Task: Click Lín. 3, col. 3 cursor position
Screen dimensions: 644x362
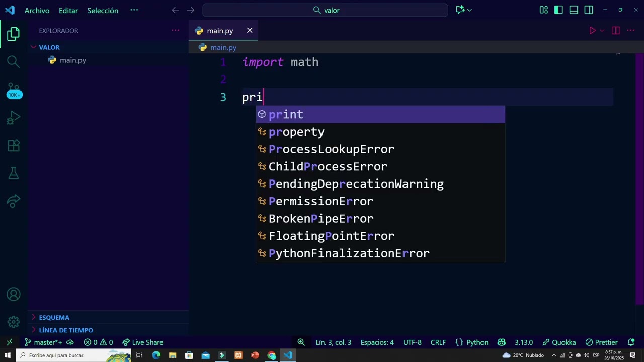Action: 334,342
